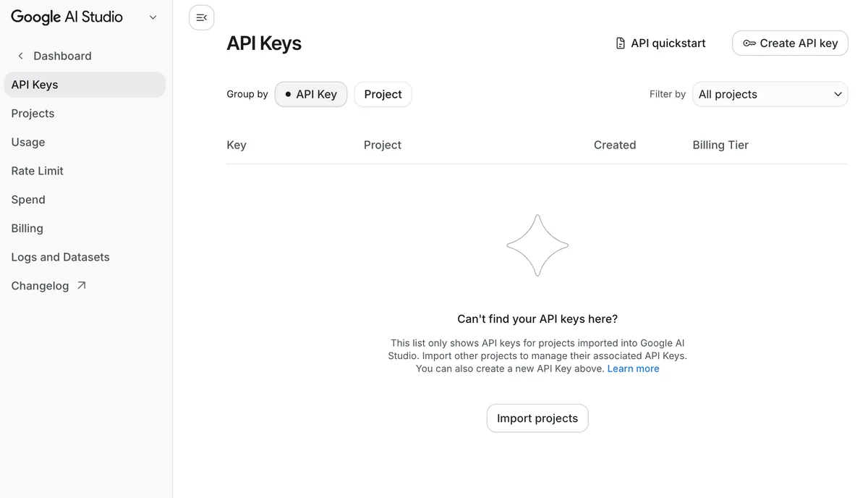868x498 pixels.
Task: Click the Billing Tier column header
Action: (720, 145)
